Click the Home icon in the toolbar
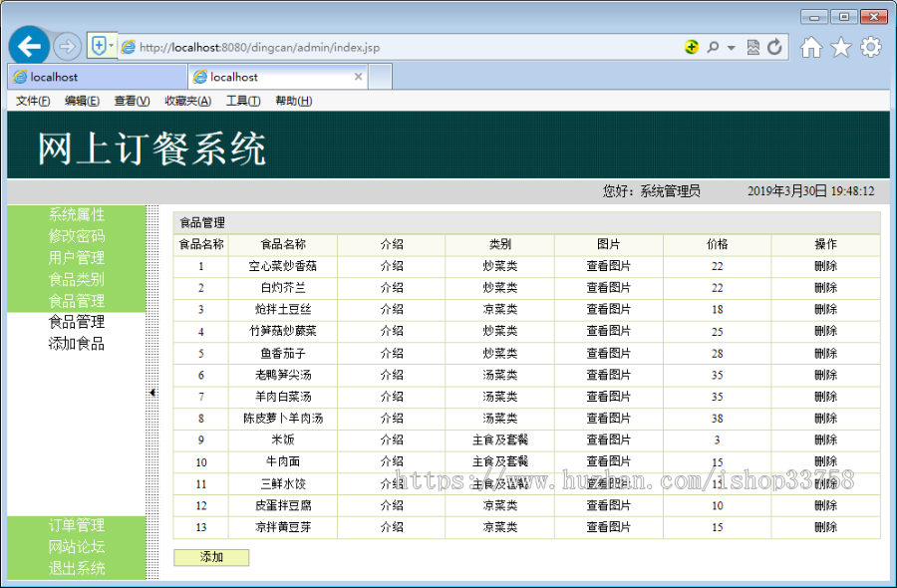 pyautogui.click(x=812, y=46)
